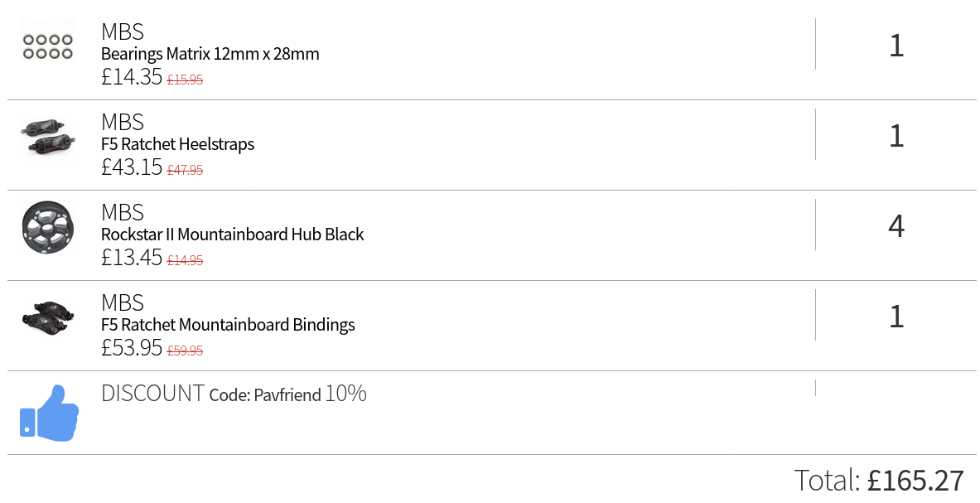The image size is (980, 503).
Task: Click the £14.35 bearings price
Action: click(132, 77)
